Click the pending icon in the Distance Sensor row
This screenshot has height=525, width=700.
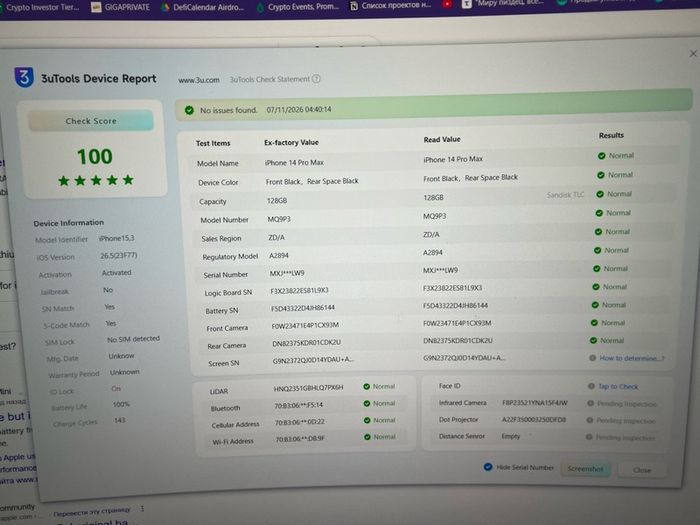click(x=589, y=437)
